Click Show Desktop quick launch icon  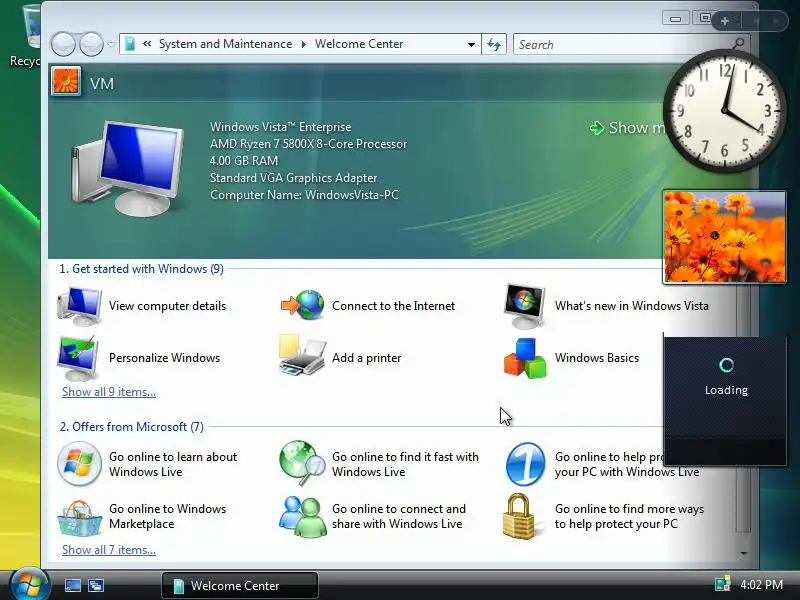click(x=72, y=585)
